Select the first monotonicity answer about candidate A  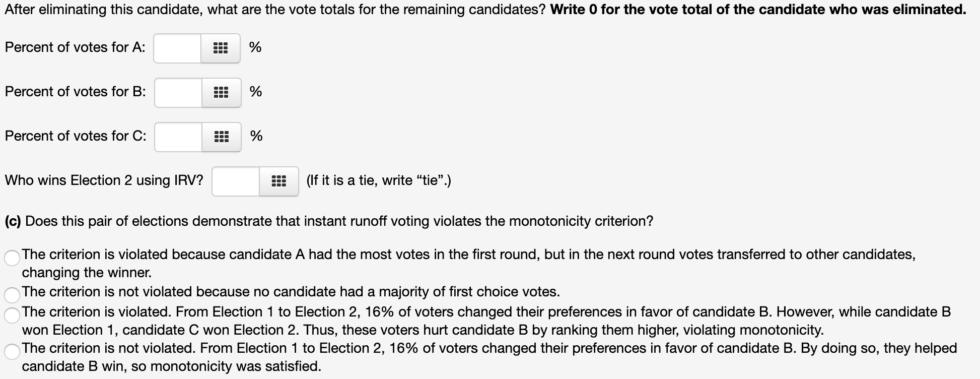click(x=11, y=258)
